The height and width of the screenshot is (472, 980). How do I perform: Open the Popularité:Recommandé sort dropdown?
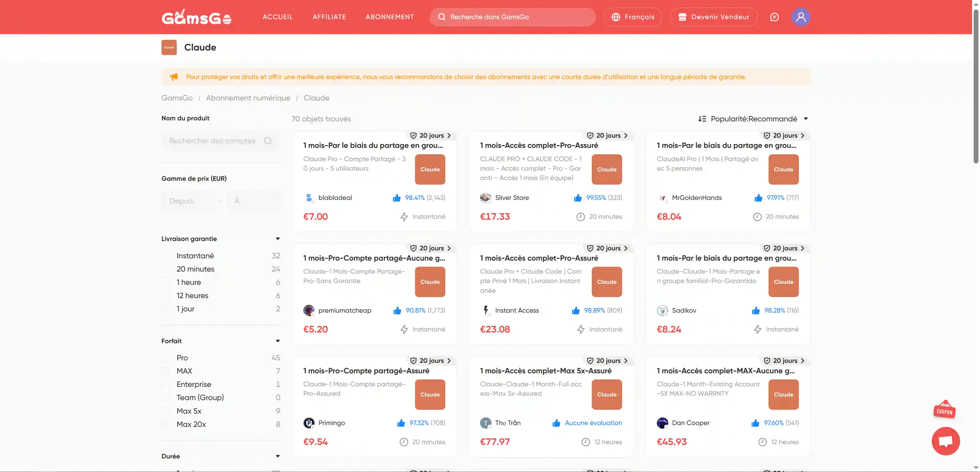(x=754, y=119)
